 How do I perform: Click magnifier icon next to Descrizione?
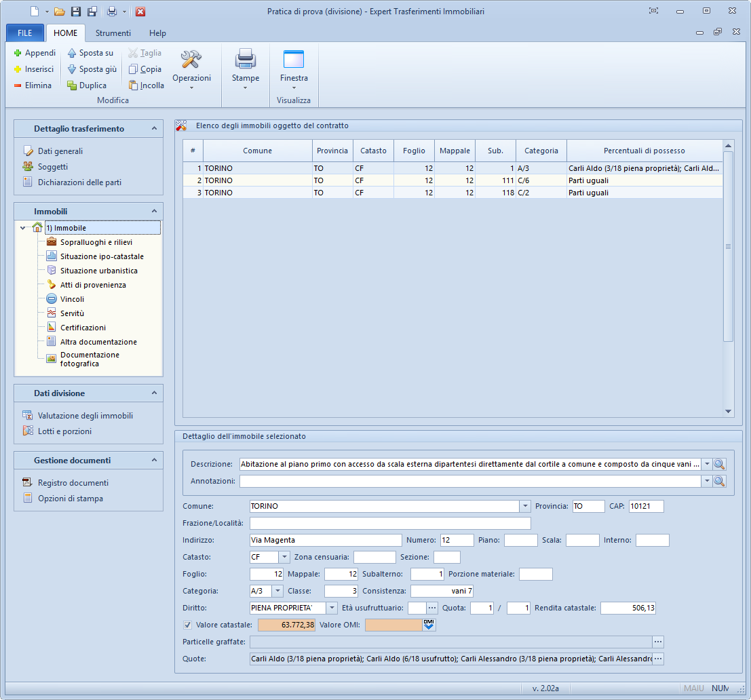pyautogui.click(x=719, y=465)
